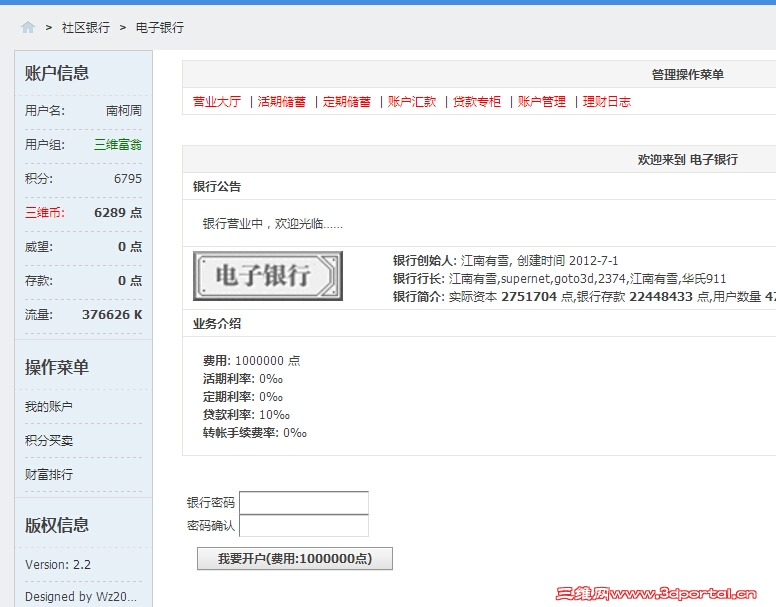
Task: Click 我要开户(费用:1000000点) button
Action: [x=295, y=559]
